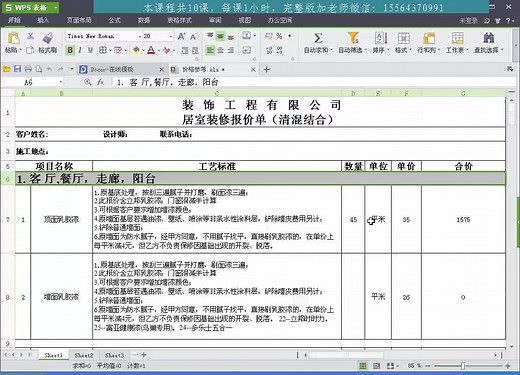Click the save floppy disk icon
The image size is (520, 375).
point(17,69)
